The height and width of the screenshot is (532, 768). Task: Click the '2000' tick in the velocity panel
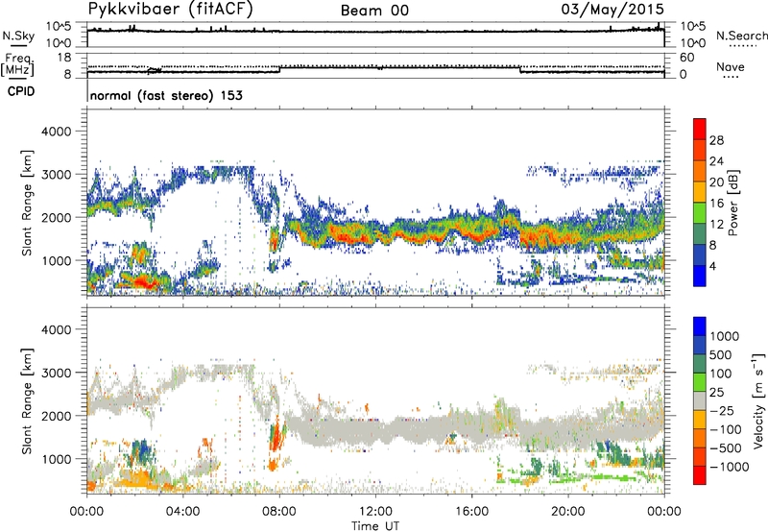(56, 416)
